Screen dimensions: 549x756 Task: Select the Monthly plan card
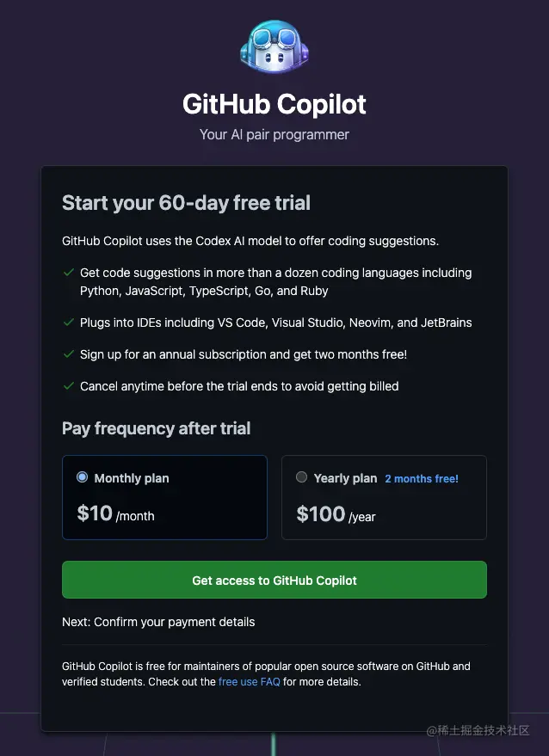(x=164, y=497)
